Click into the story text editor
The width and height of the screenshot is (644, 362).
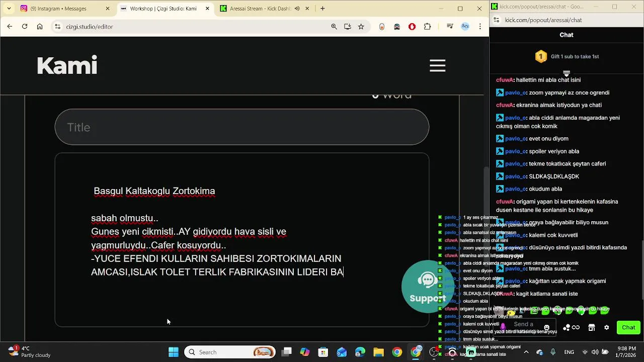[242, 240]
